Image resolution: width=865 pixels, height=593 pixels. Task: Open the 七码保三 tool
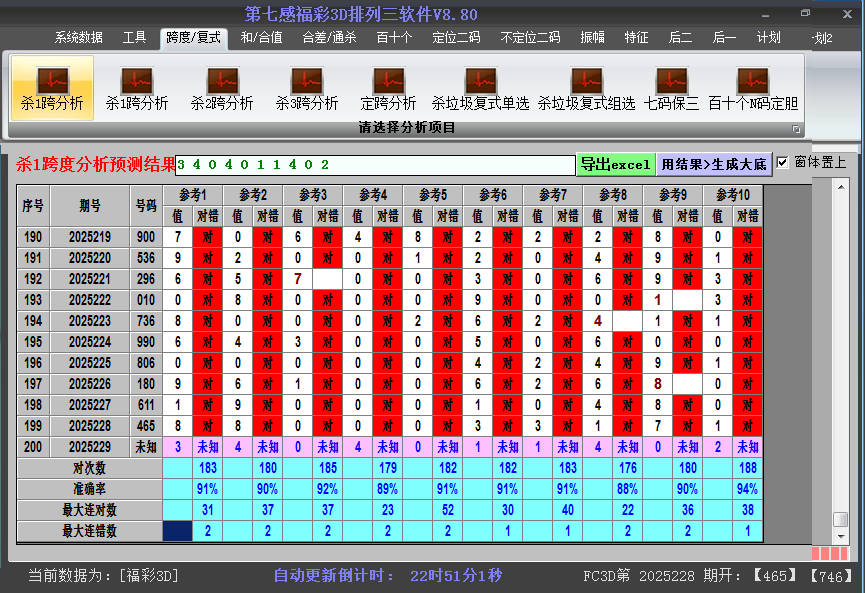pos(671,87)
